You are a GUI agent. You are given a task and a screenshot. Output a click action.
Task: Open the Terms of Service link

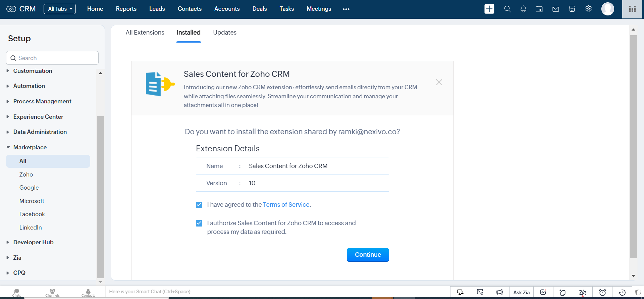point(286,205)
